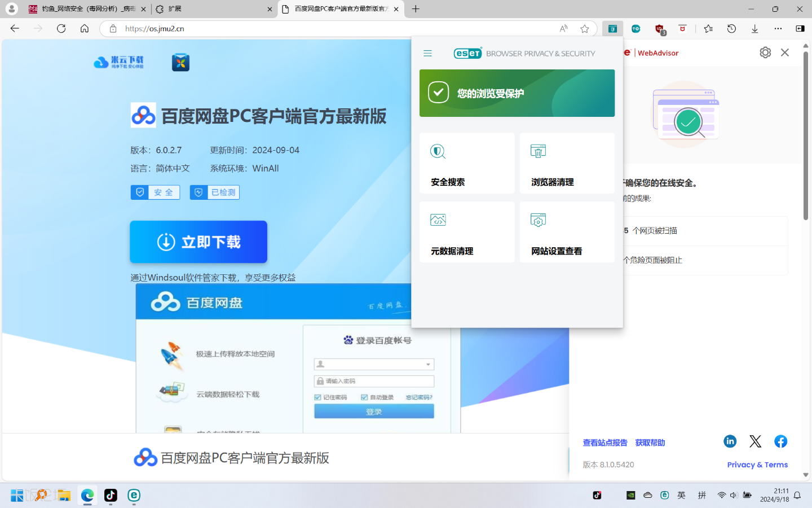Click the 英 input language indicator
The image size is (812, 508).
(681, 496)
